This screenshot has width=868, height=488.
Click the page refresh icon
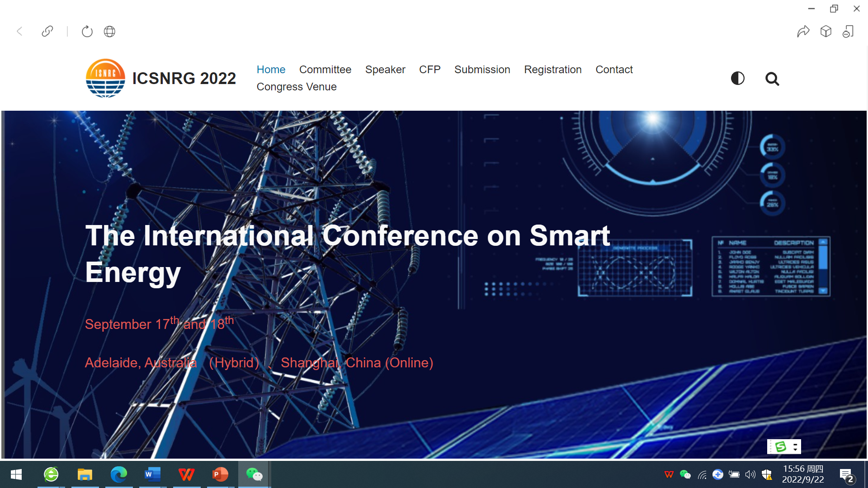87,31
